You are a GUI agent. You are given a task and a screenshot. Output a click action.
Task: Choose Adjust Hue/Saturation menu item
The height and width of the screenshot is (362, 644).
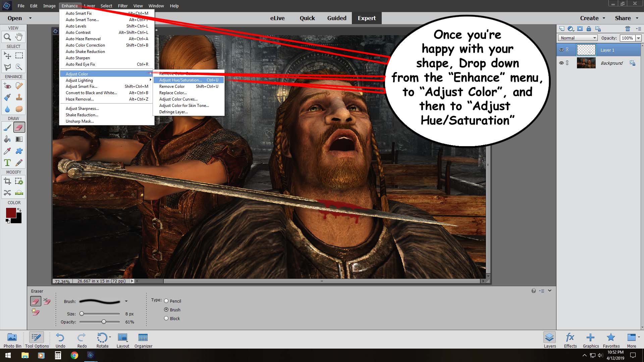click(189, 80)
